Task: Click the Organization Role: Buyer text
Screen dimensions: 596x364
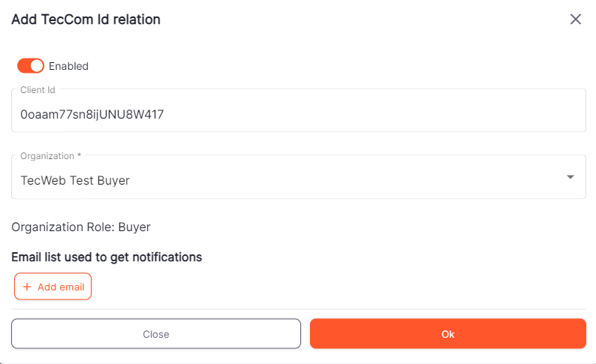Action: pos(81,227)
